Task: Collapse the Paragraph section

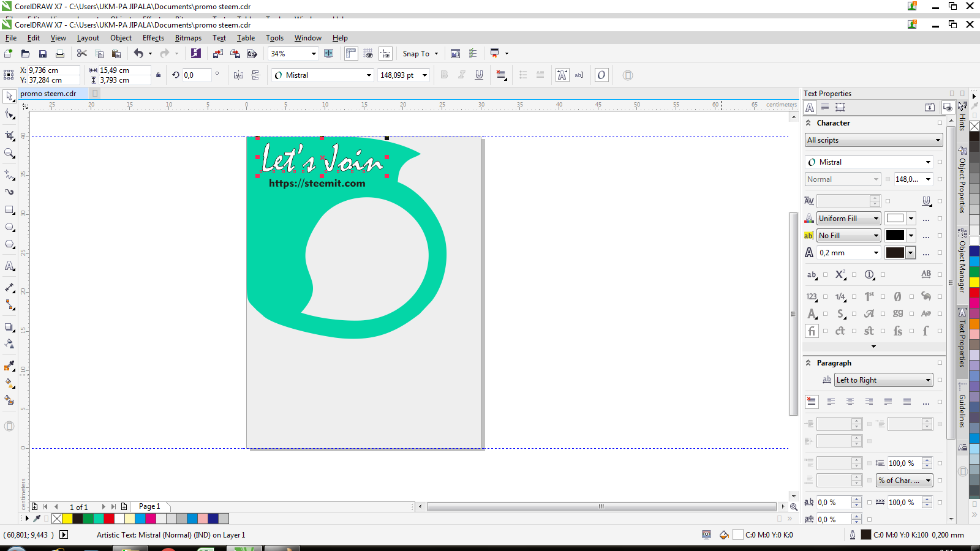Action: pos(809,363)
